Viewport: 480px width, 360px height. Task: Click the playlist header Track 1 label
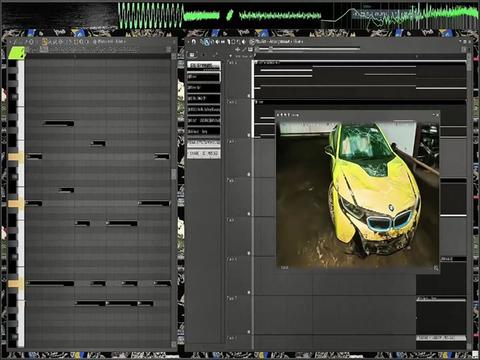coord(232,63)
